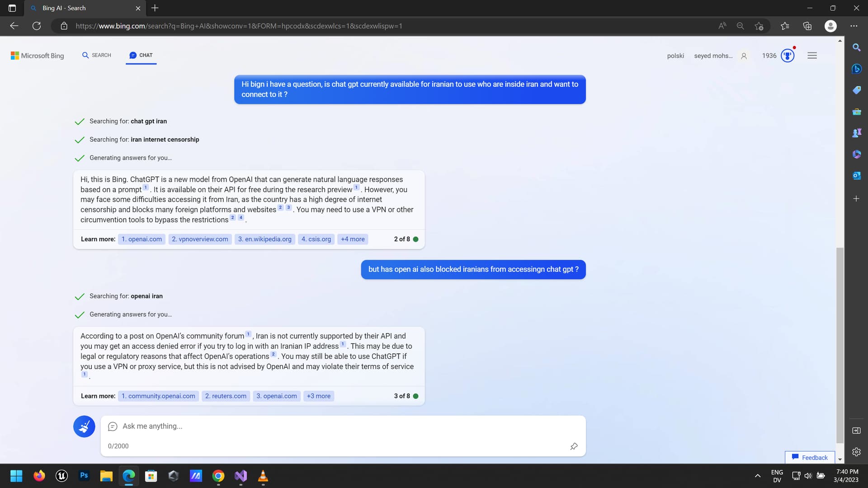Viewport: 868px width, 488px height.
Task: Click the pin icon in the chat input box
Action: (x=573, y=446)
